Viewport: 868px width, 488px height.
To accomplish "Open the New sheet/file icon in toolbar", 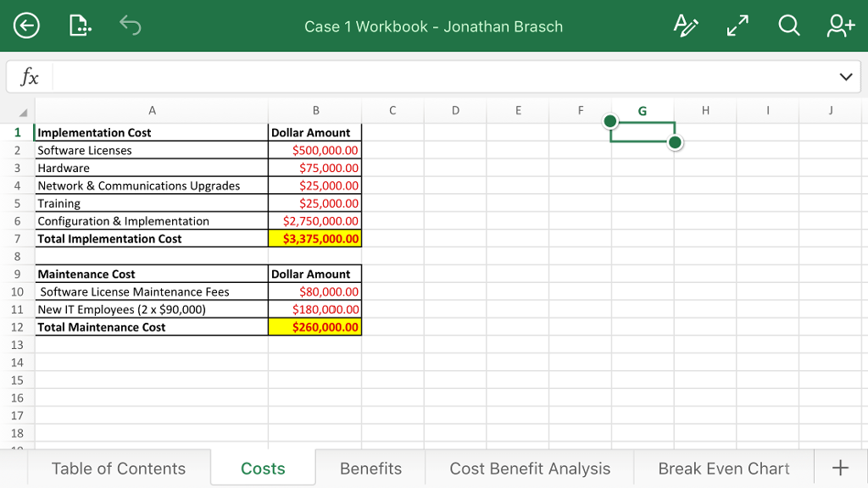I will 80,25.
